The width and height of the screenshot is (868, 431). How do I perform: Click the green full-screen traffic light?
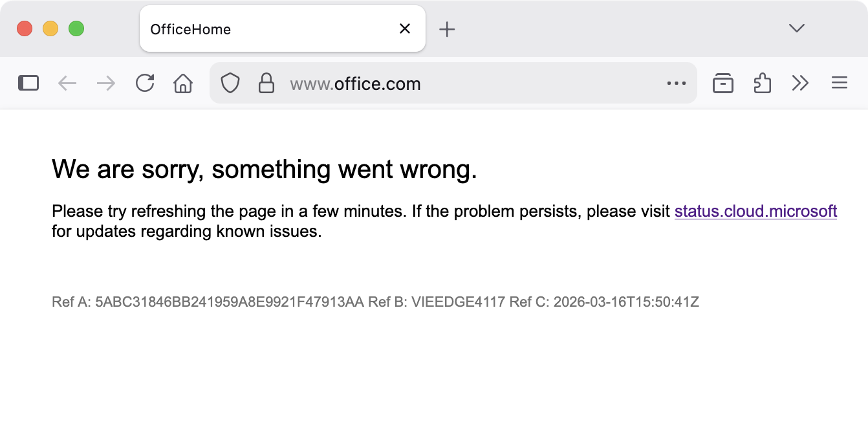[76, 28]
